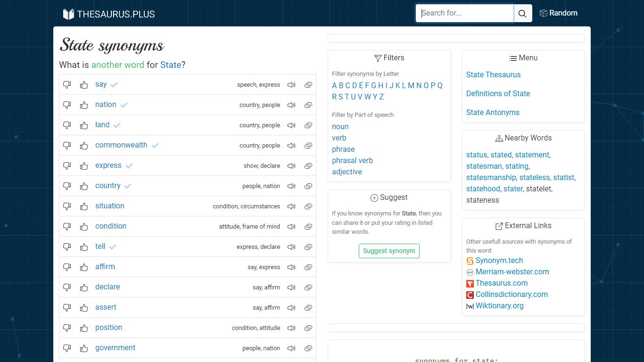
Task: Open nearby word 'stateless'
Action: coord(535,178)
